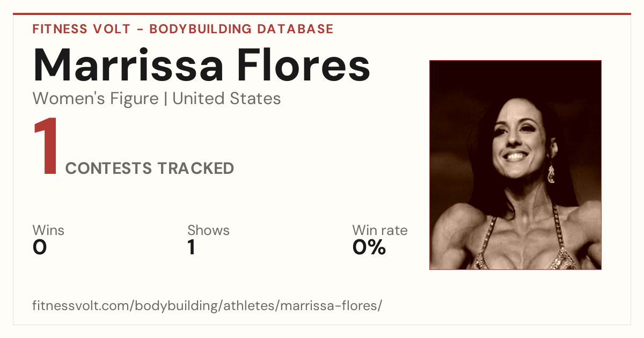Click the word Marrissa in title

[129, 65]
